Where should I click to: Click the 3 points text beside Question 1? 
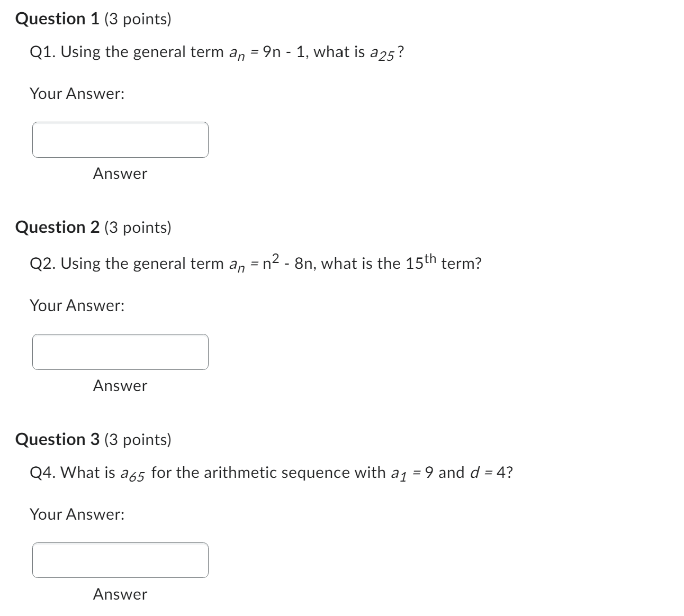[x=137, y=19]
